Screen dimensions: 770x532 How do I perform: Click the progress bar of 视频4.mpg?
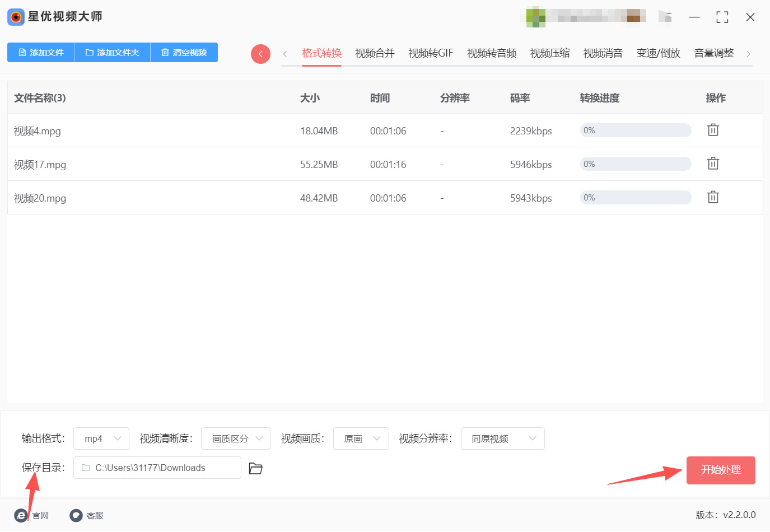click(635, 130)
